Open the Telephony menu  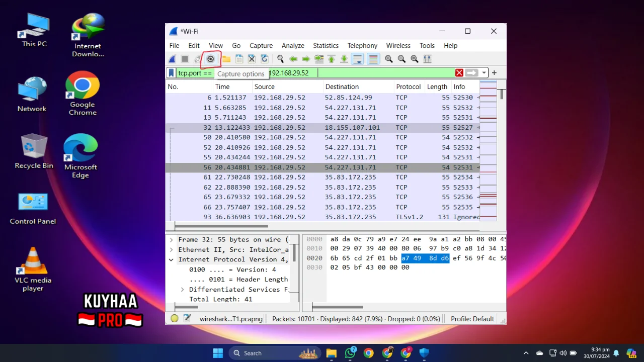[x=362, y=45]
